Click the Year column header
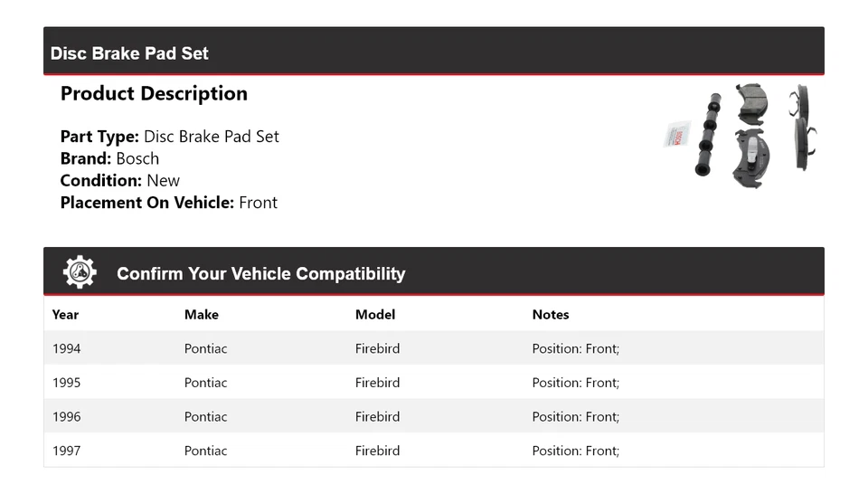 click(x=65, y=315)
